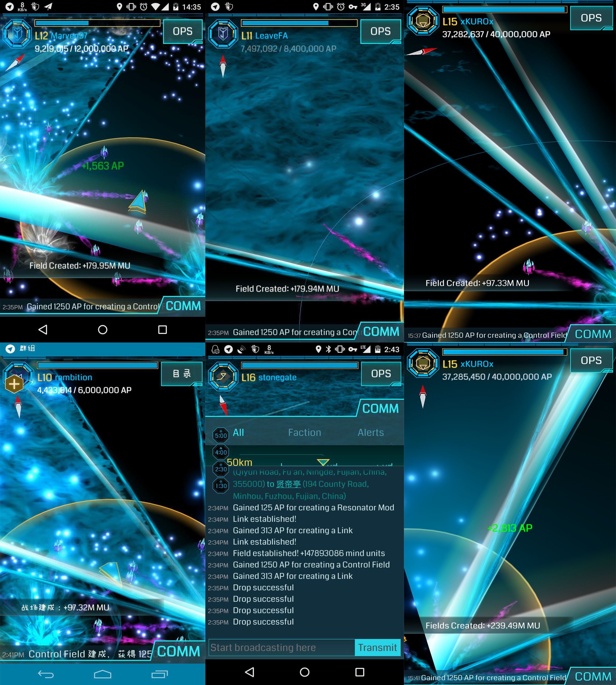Tap Android home circle on stonegate's screen

point(305,672)
